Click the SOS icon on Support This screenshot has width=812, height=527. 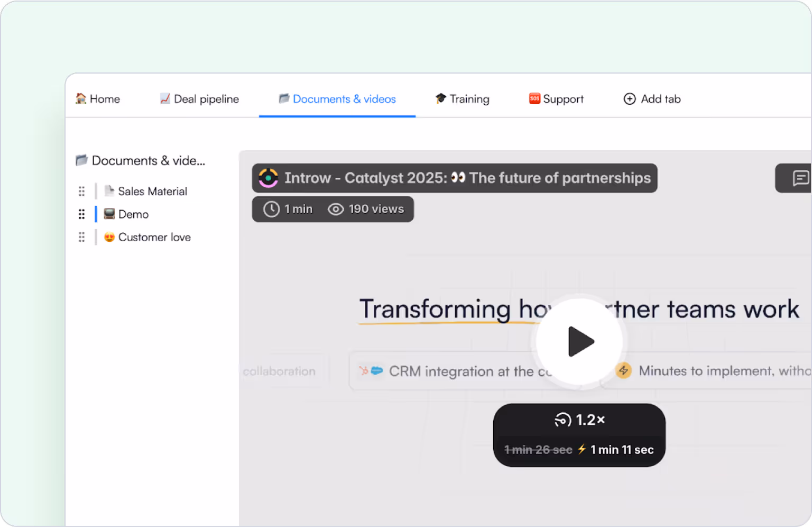pyautogui.click(x=534, y=98)
